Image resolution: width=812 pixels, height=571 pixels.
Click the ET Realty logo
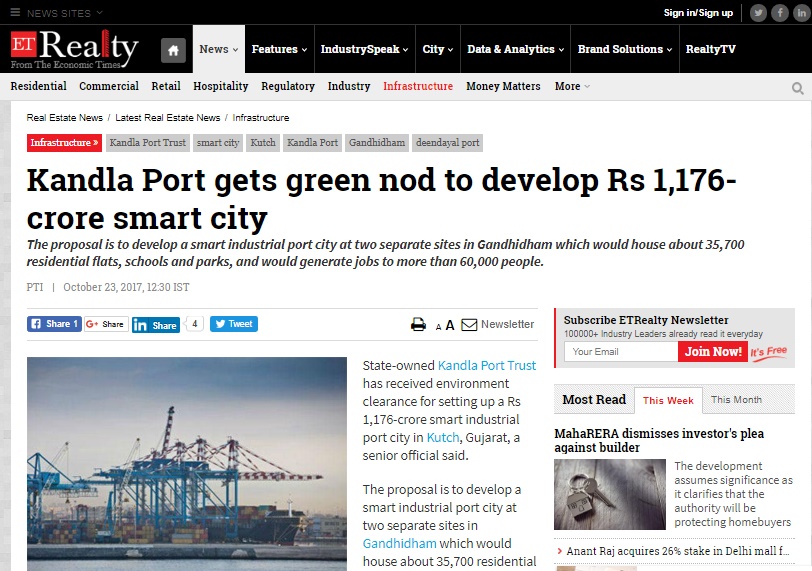click(x=75, y=49)
